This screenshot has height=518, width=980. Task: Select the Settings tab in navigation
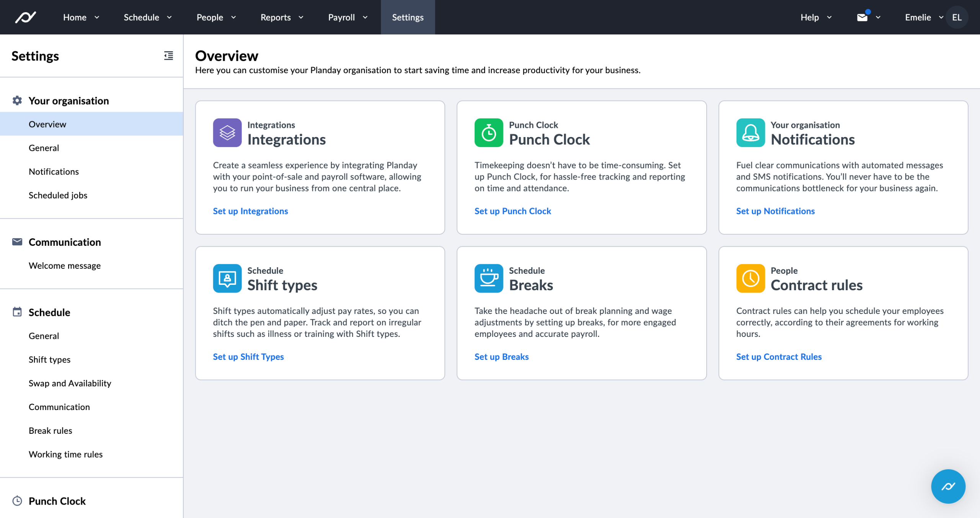408,17
